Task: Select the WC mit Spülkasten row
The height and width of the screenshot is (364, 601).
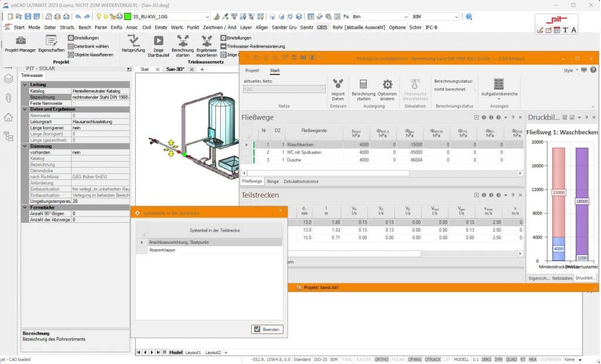Action: (383, 152)
